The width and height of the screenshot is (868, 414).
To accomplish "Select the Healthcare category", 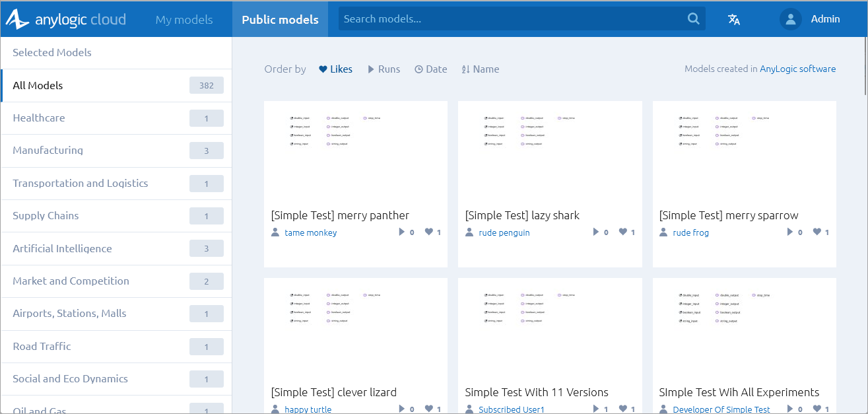I will pos(116,118).
